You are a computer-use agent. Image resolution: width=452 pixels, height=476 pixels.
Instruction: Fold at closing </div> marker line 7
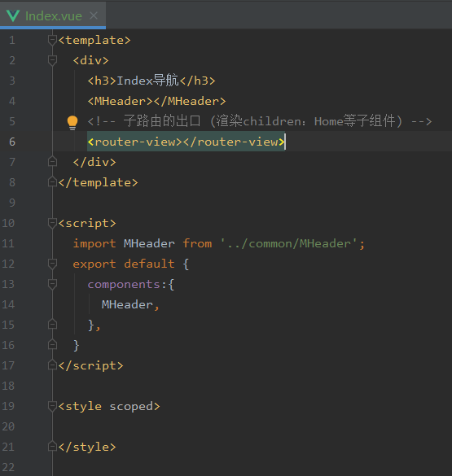click(x=52, y=162)
